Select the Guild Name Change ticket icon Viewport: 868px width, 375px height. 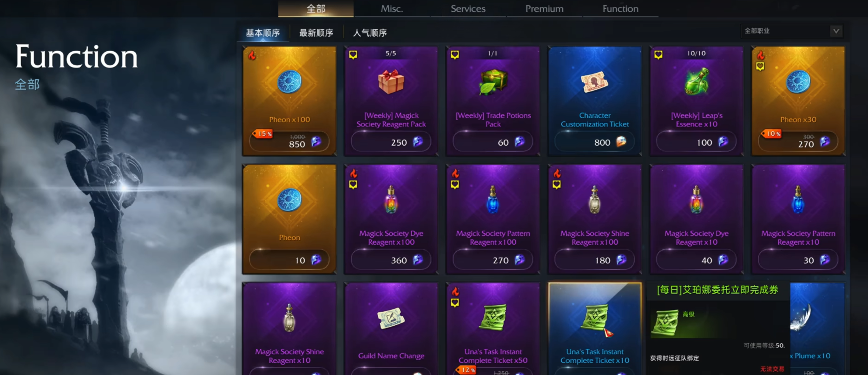[x=391, y=319]
